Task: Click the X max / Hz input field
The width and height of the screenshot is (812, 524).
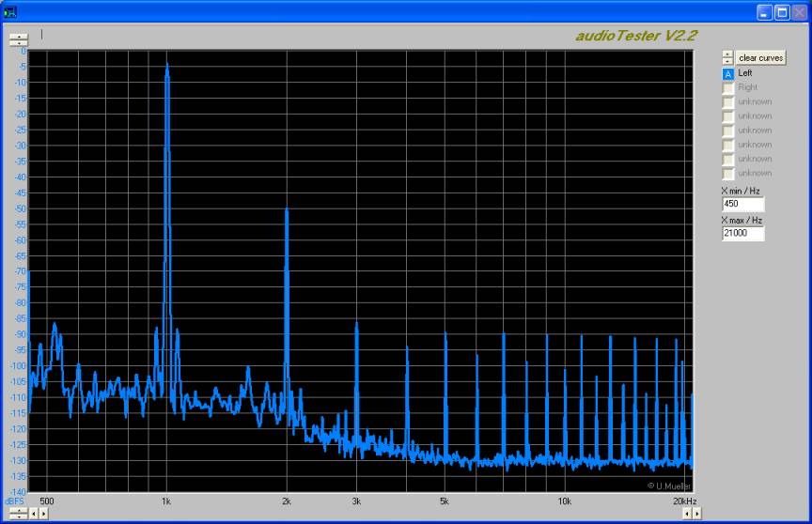Action: coord(742,234)
